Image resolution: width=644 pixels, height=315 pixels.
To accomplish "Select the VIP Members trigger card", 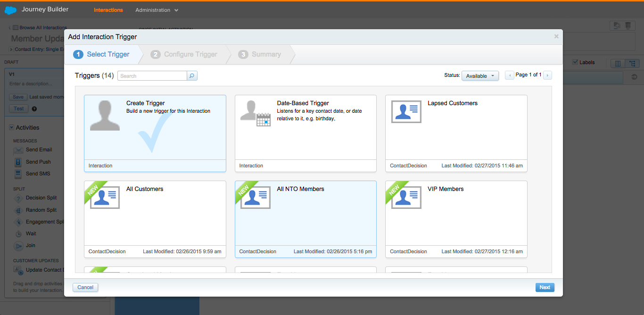I will point(456,219).
